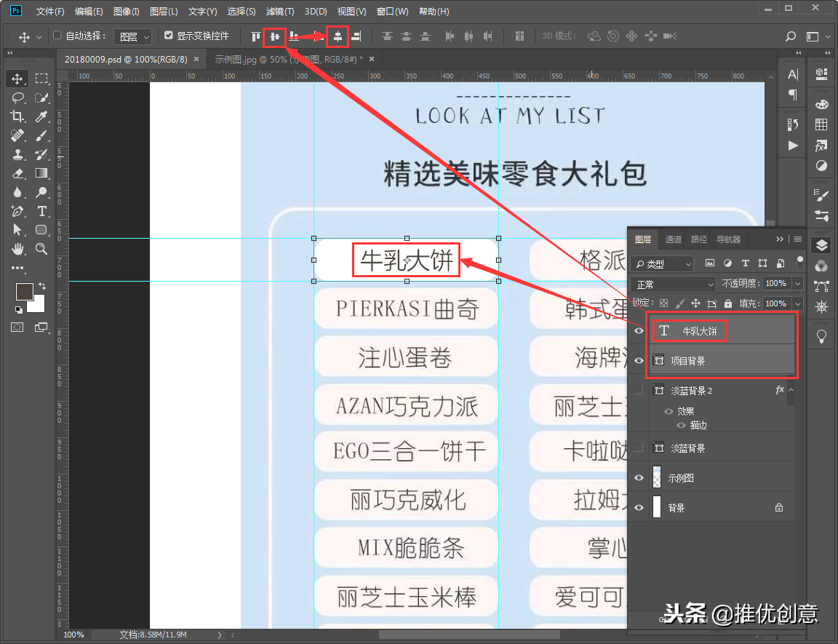Open the 图像(I) menu
The image size is (838, 644).
pos(126,11)
